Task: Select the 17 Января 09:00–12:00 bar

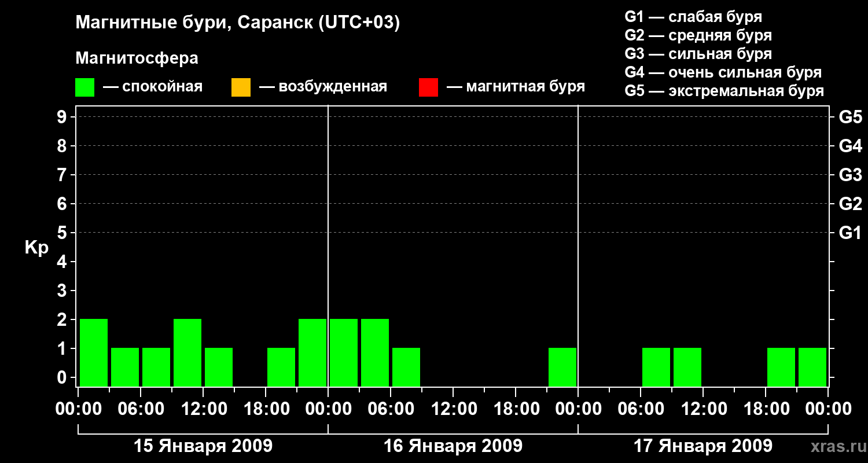Action: (687, 367)
